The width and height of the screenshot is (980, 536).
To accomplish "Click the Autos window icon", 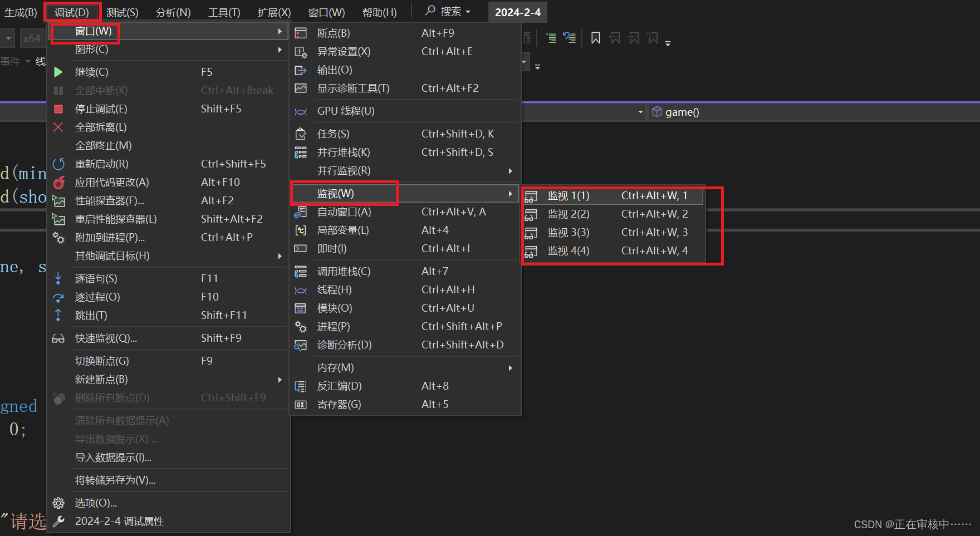I will [x=301, y=212].
